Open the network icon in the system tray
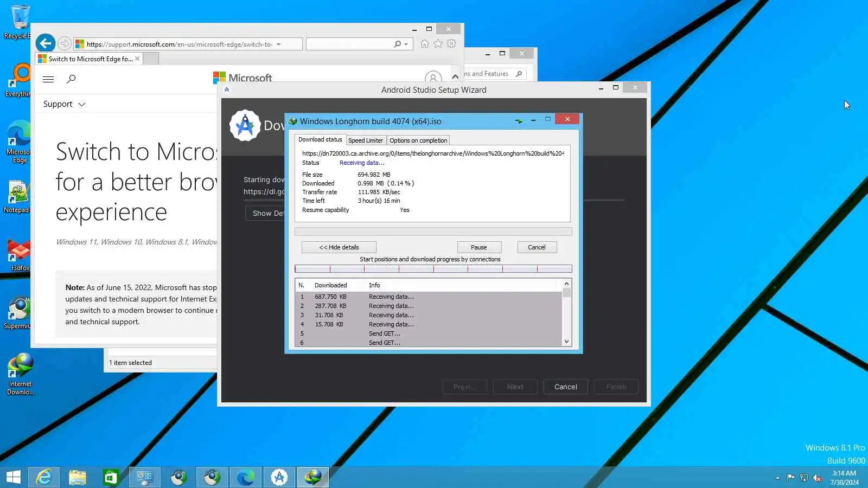 pyautogui.click(x=804, y=478)
